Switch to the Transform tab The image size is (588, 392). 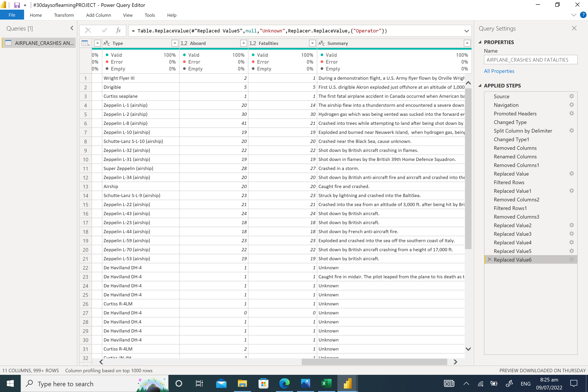pos(64,15)
